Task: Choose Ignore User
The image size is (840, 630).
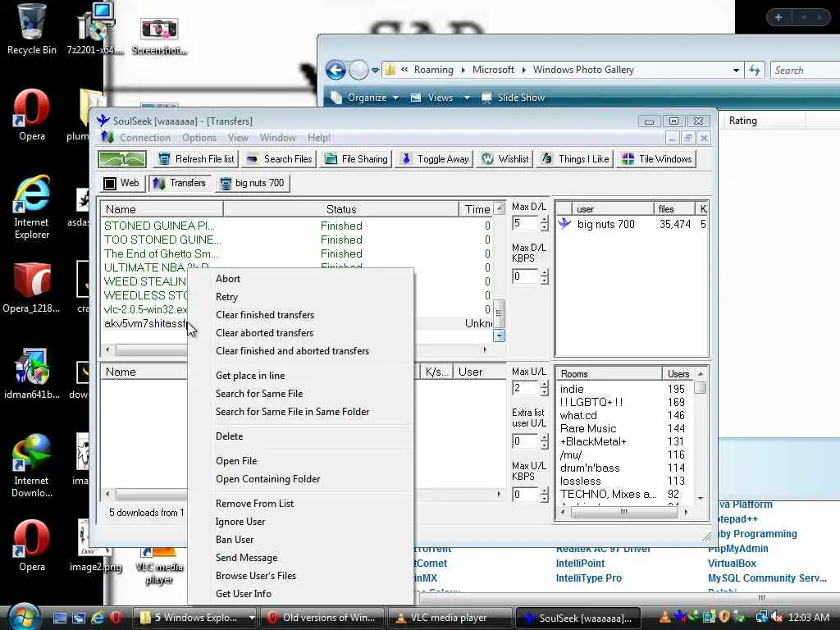Action: [x=301, y=522]
